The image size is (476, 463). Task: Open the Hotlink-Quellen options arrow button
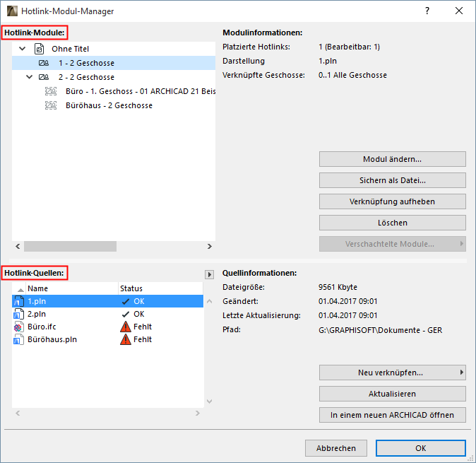(x=209, y=274)
